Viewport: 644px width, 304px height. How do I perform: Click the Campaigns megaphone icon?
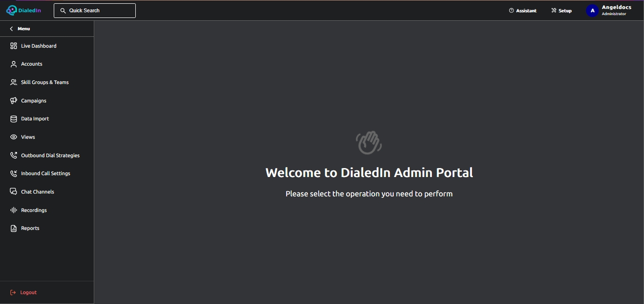(x=14, y=101)
